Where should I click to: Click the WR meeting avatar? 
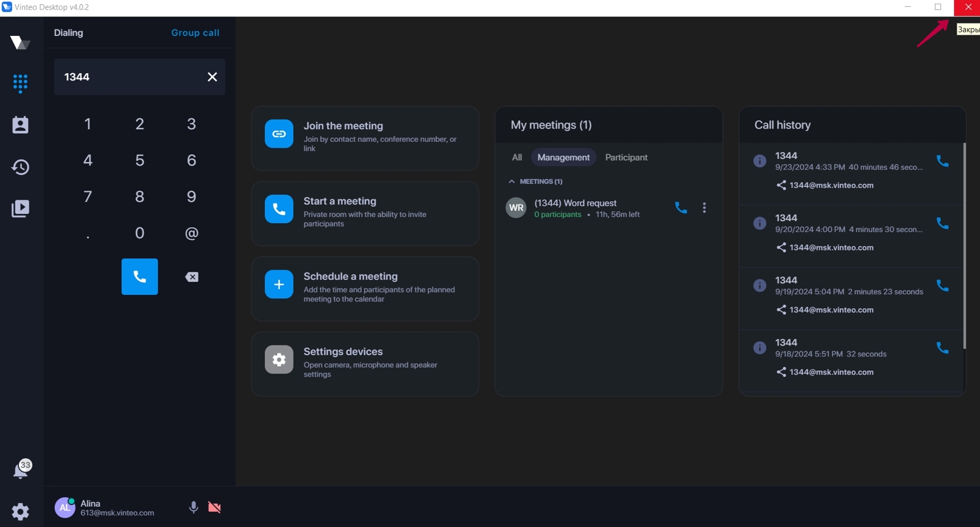(x=516, y=208)
